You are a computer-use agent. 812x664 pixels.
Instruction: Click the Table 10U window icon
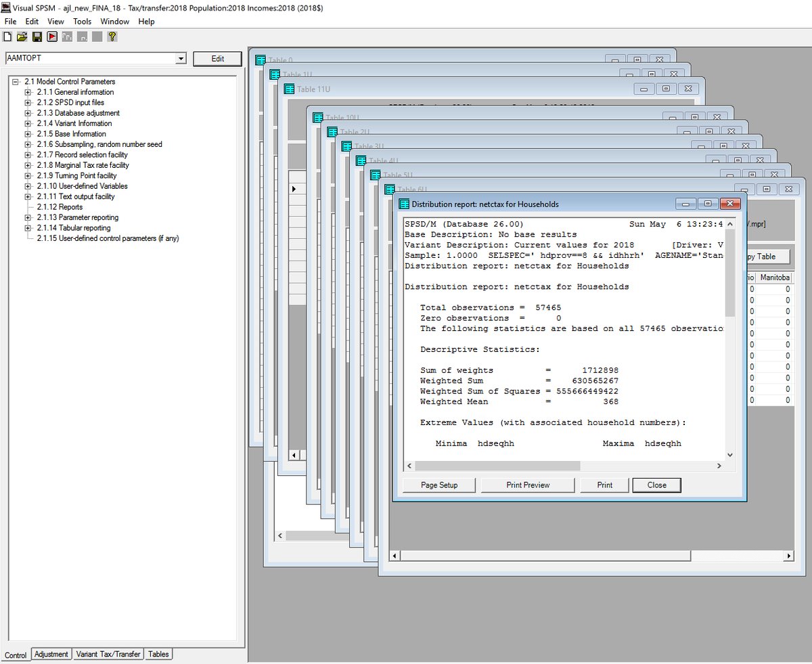pyautogui.click(x=318, y=118)
